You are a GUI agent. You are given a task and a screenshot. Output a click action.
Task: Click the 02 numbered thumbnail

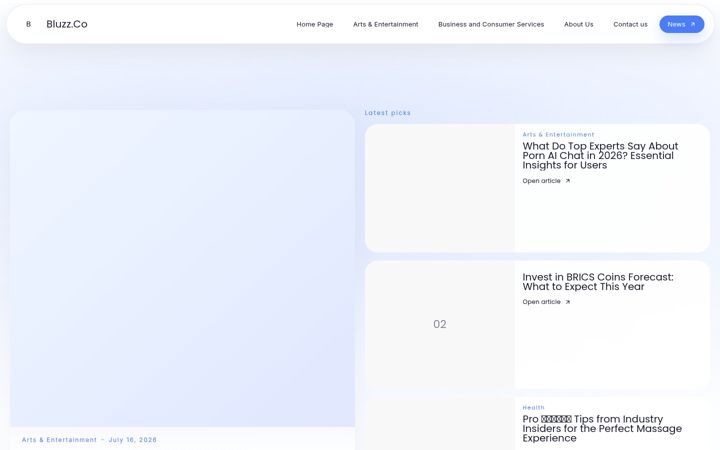[439, 324]
